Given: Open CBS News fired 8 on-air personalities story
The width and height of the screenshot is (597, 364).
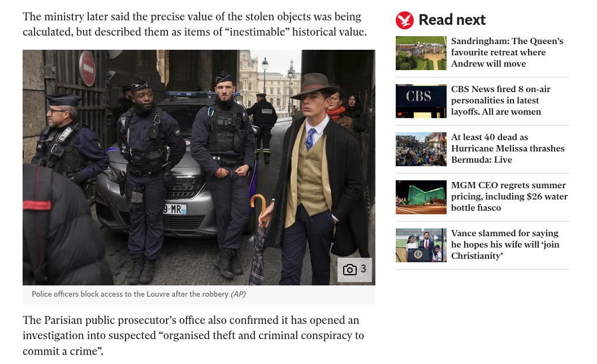Looking at the screenshot, I should [501, 101].
